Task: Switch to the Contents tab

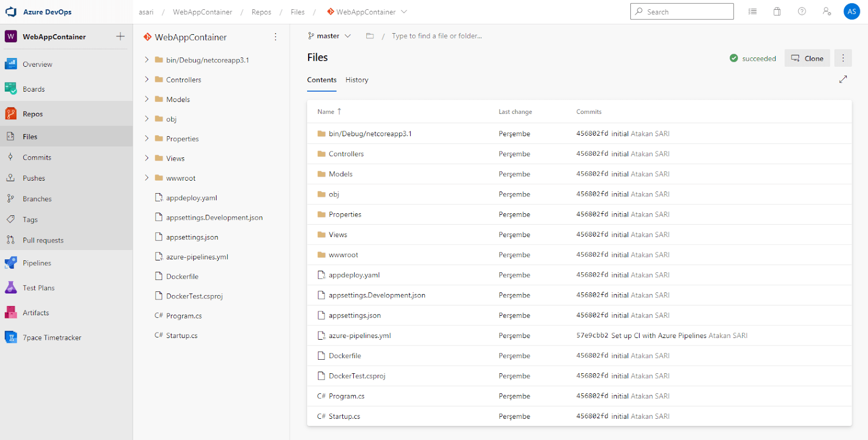Action: (x=322, y=80)
